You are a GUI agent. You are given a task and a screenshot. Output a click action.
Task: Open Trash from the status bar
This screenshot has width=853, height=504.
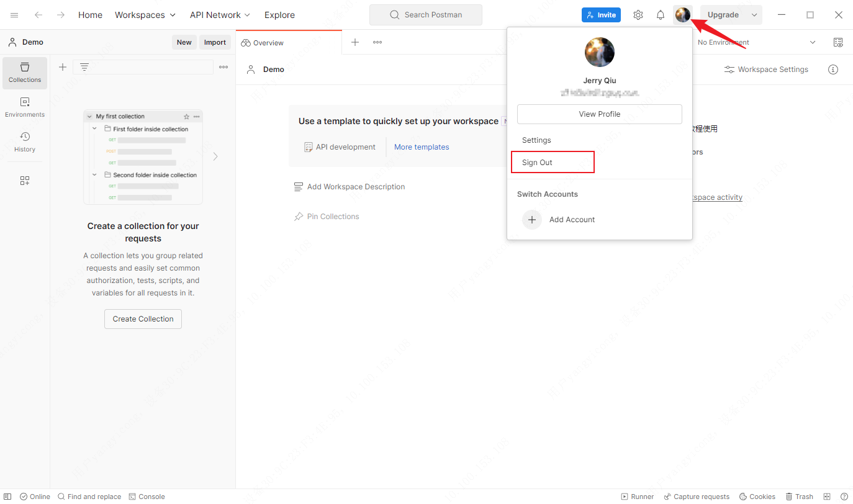(x=800, y=497)
